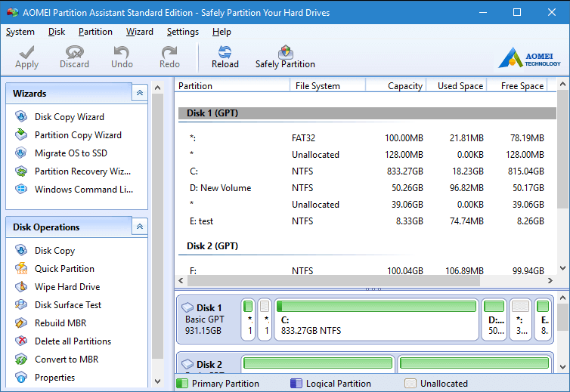Click the Wipe Hard Drive link text
This screenshot has width=570, height=392.
[x=67, y=287]
